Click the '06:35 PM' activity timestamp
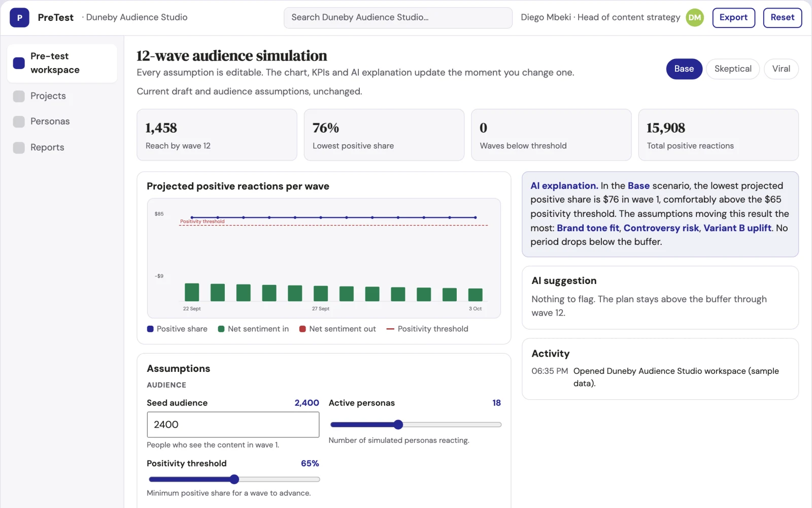 [x=550, y=371]
